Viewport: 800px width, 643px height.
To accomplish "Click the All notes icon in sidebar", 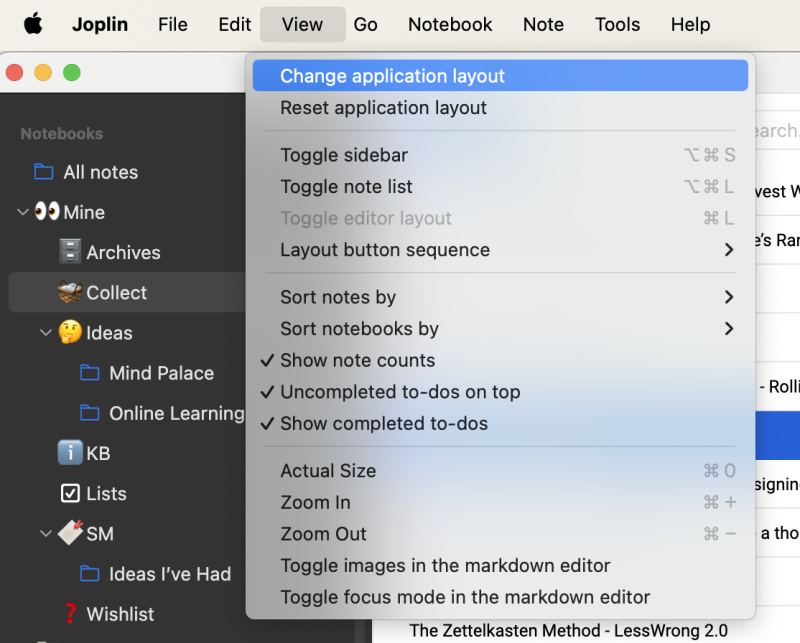I will 45,172.
